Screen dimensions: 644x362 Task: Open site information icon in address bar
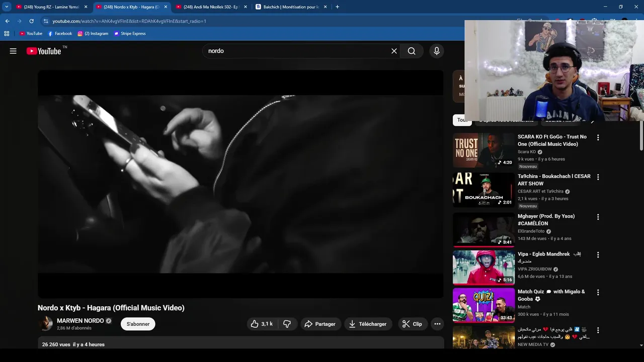coord(46,21)
